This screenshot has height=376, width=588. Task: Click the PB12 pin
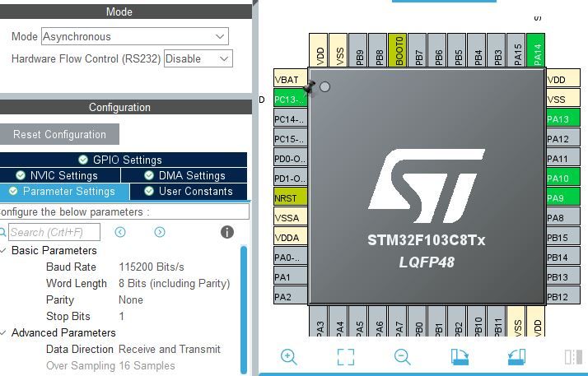click(x=563, y=297)
